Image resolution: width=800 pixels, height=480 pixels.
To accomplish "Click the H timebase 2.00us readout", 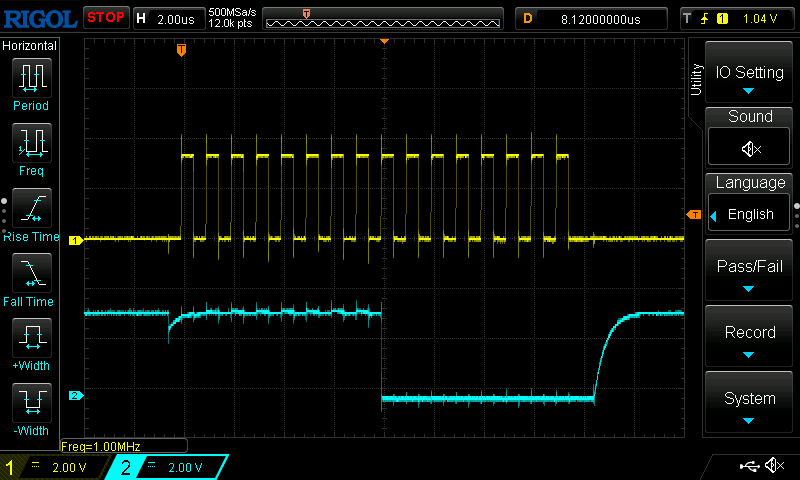I will coord(169,19).
